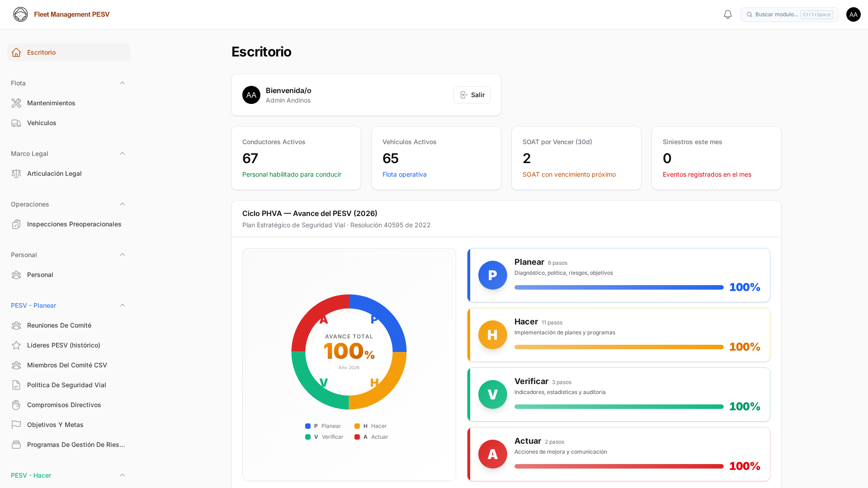This screenshot has width=868, height=488.
Task: Click the Objetivos Y Metas flag icon
Action: (x=16, y=425)
